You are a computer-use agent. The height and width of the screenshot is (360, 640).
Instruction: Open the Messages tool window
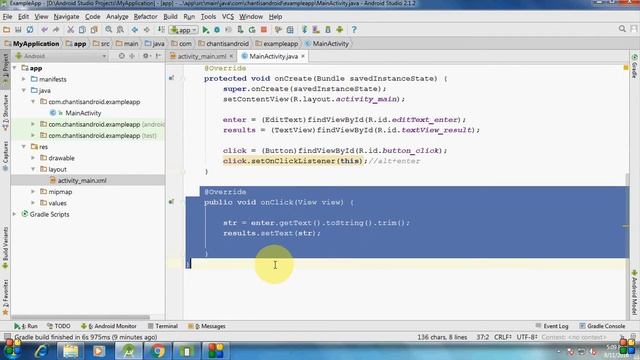(207, 326)
